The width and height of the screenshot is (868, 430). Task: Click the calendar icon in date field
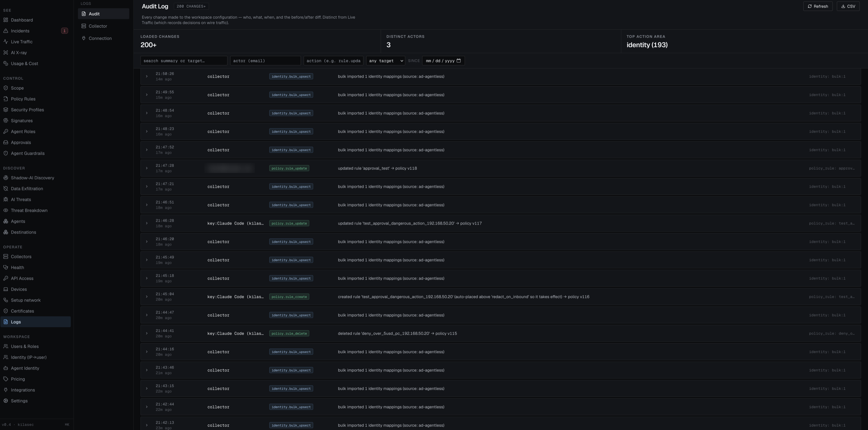pyautogui.click(x=459, y=60)
